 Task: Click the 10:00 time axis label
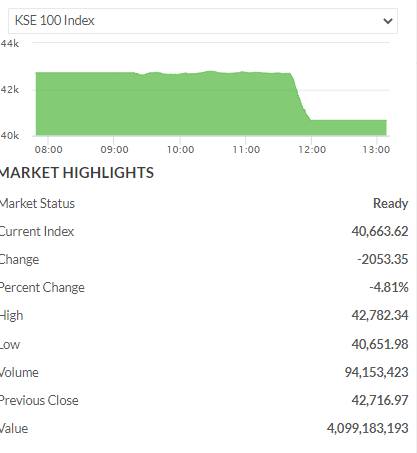point(180,149)
